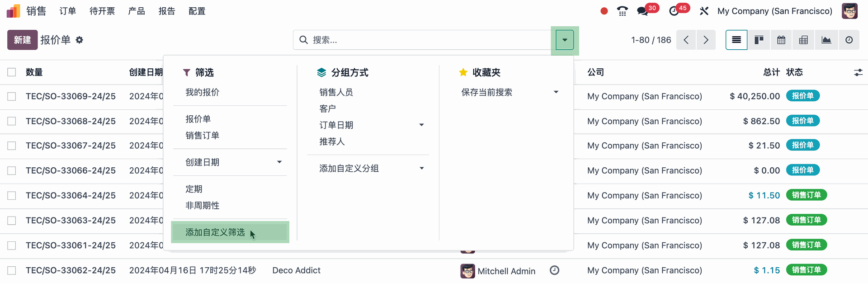The width and height of the screenshot is (868, 283).
Task: Click the 新建 button
Action: 22,40
